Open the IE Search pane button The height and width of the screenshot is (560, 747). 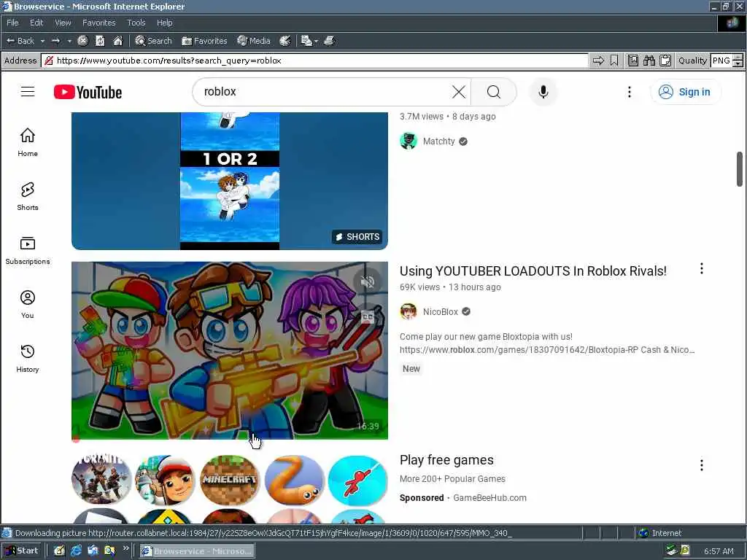coord(153,41)
